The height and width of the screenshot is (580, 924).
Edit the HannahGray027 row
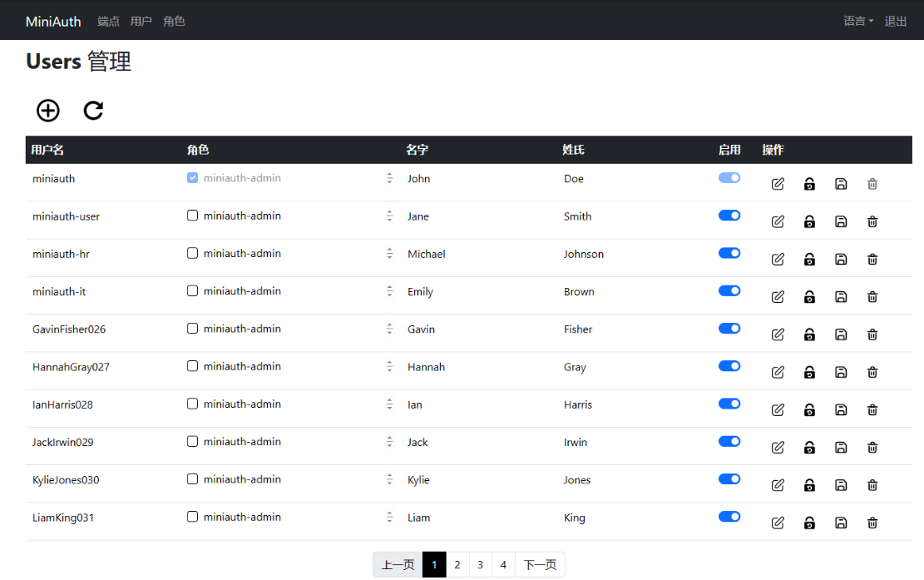[778, 373]
